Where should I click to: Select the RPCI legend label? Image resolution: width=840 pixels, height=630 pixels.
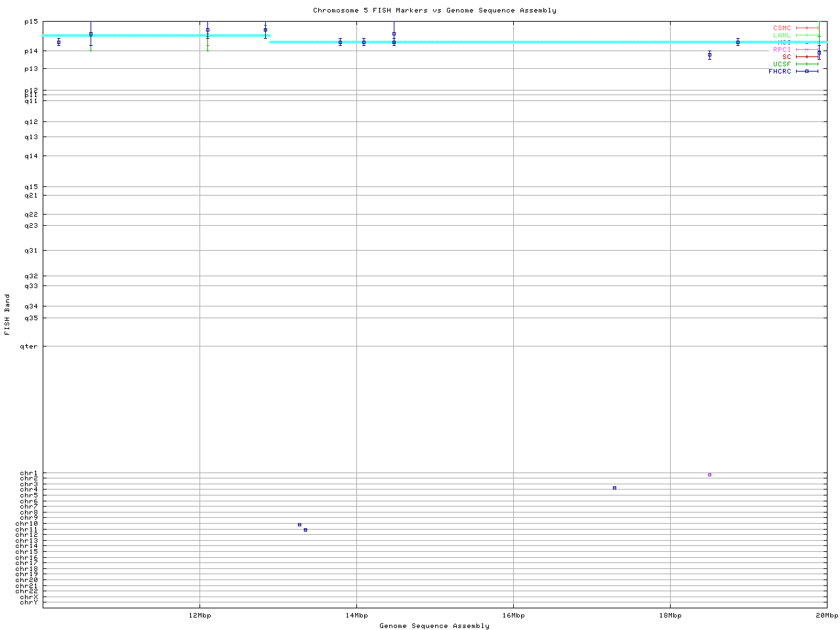(x=782, y=49)
